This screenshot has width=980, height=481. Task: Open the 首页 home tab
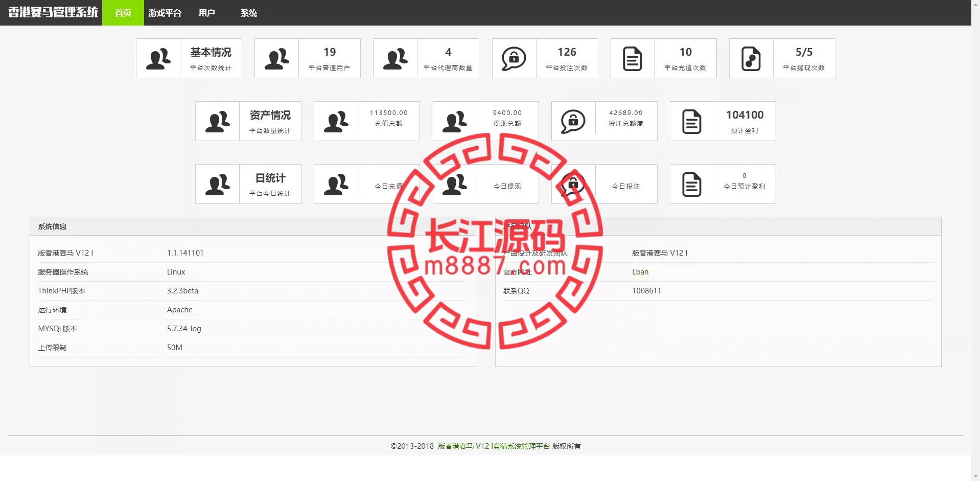coord(123,13)
